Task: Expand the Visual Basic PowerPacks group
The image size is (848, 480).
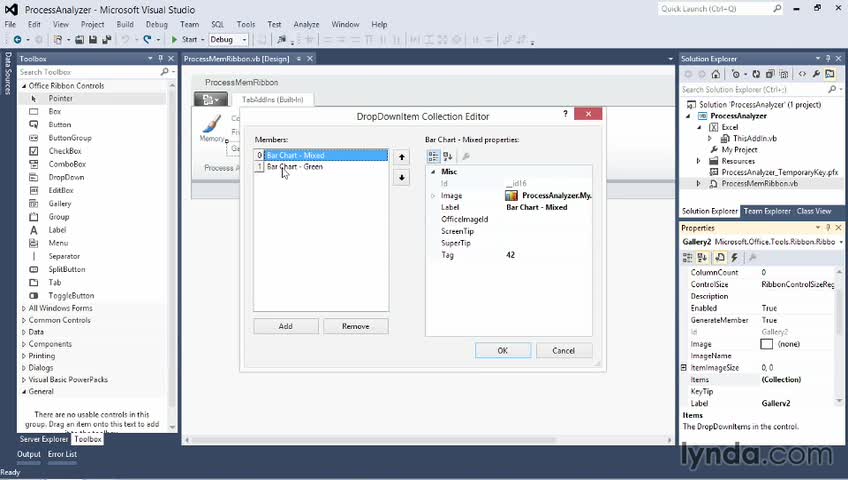Action: click(24, 379)
